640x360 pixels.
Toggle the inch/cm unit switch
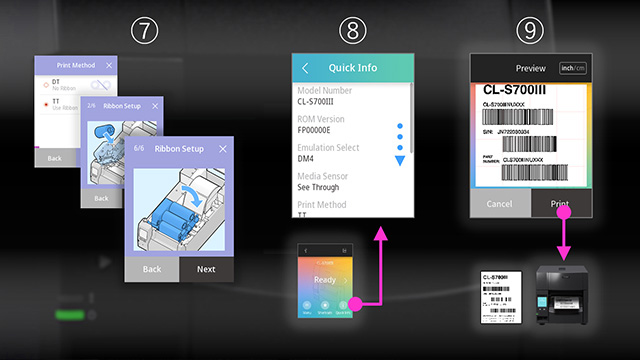click(x=573, y=68)
